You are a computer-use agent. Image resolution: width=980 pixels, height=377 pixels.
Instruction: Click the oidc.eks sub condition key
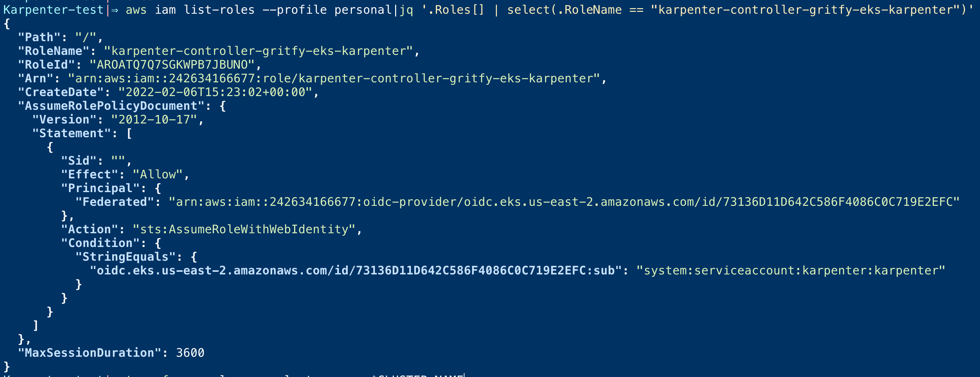click(356, 270)
